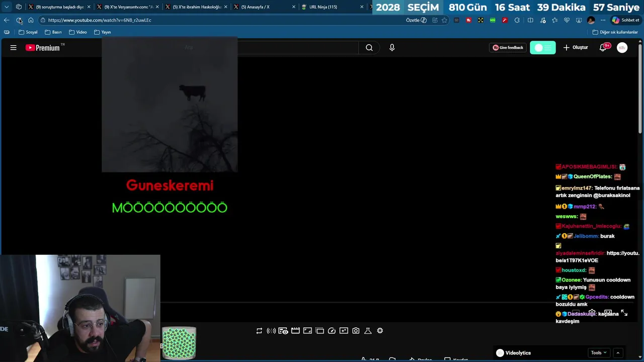Click the Gpcedits chat username

[597, 297]
